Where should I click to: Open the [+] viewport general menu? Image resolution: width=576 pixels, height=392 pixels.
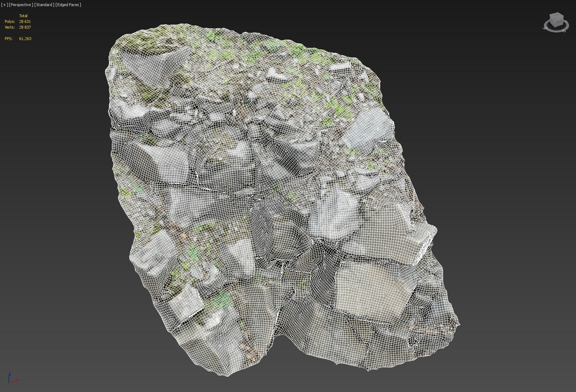tap(5, 5)
